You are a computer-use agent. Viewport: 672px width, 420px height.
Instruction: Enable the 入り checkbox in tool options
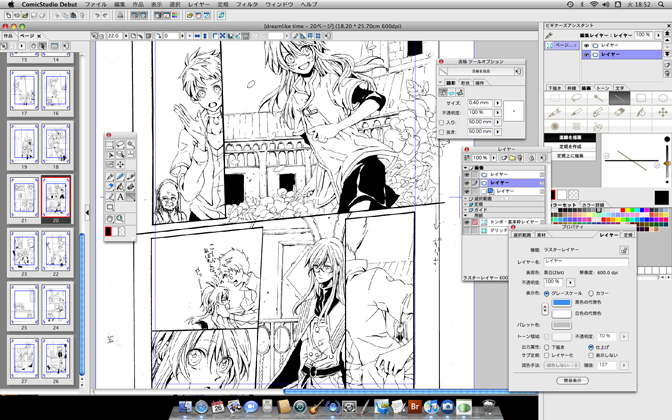(441, 123)
